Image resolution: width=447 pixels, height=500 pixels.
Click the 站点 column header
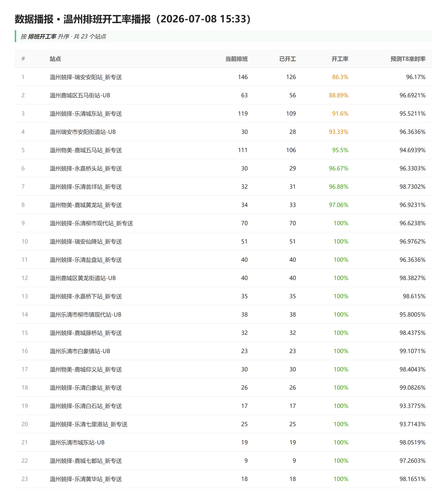coord(55,59)
